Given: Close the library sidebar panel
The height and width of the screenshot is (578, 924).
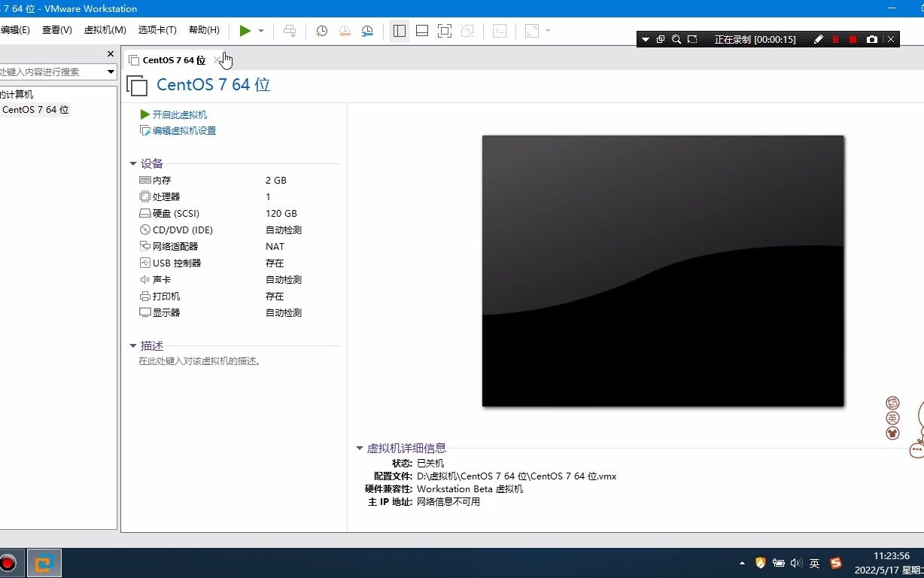Looking at the screenshot, I should pos(111,54).
